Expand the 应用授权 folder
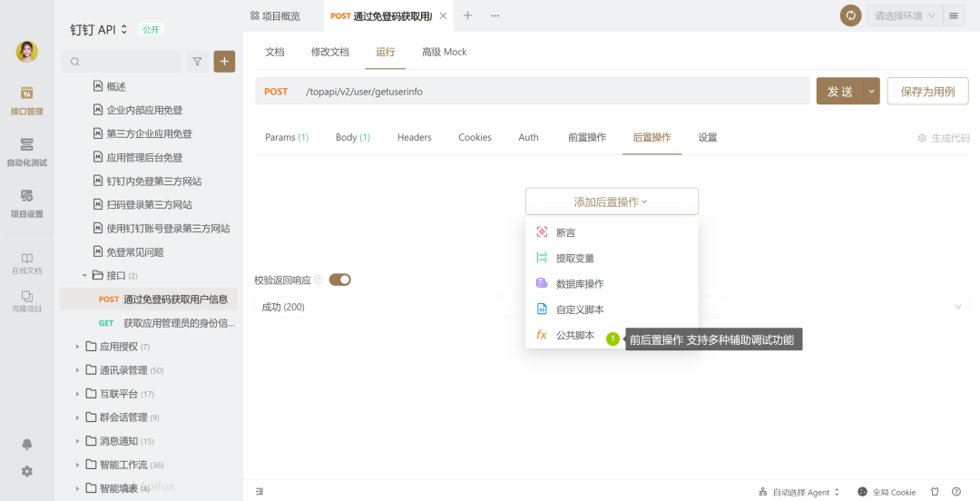 click(77, 347)
